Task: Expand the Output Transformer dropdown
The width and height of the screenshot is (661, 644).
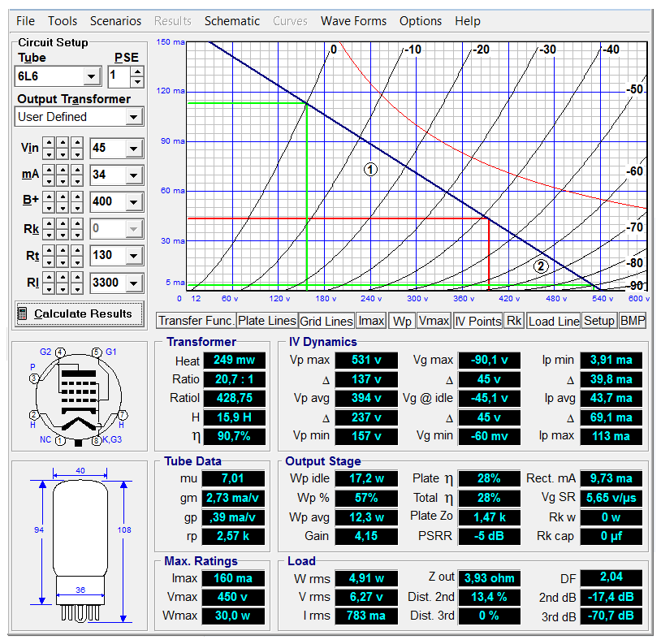Action: 134,117
